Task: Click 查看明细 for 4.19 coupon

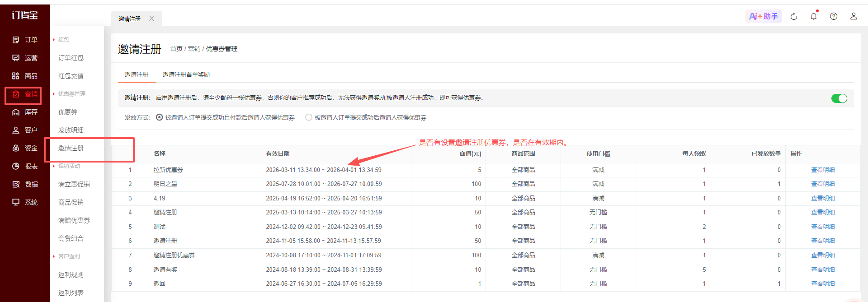Action: (x=823, y=198)
